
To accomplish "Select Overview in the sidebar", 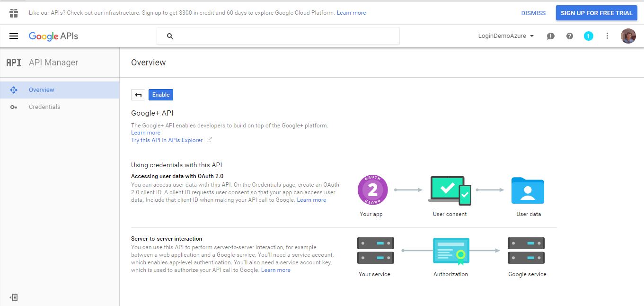I will coord(60,90).
